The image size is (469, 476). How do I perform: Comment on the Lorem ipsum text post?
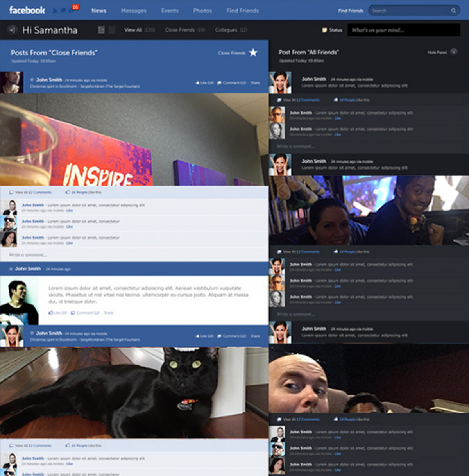point(85,313)
